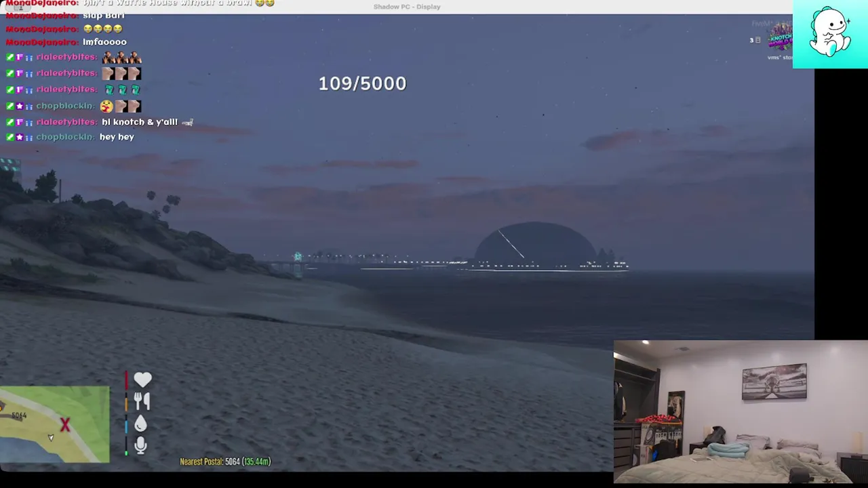Click the 'hey hey' chat message

[117, 137]
